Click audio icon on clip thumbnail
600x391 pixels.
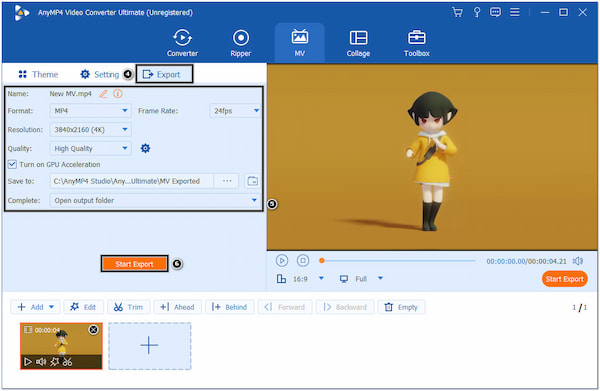41,362
